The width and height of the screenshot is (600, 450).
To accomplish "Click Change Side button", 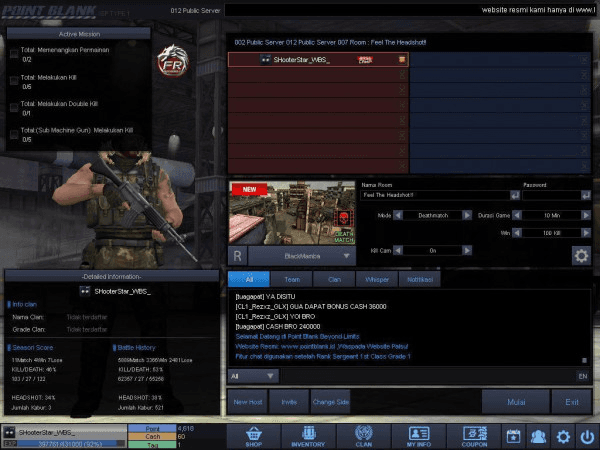I will click(x=331, y=402).
